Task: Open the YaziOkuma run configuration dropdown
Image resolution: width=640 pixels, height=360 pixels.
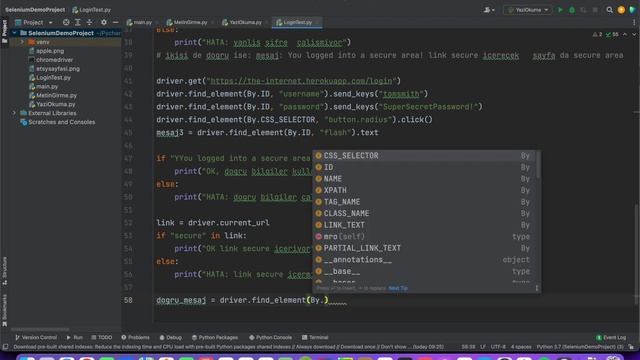Action: click(x=527, y=10)
